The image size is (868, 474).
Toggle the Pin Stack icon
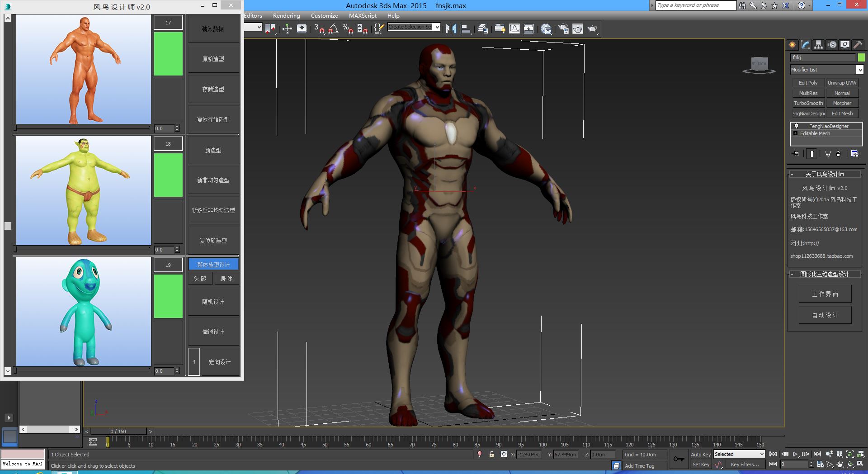(x=796, y=154)
